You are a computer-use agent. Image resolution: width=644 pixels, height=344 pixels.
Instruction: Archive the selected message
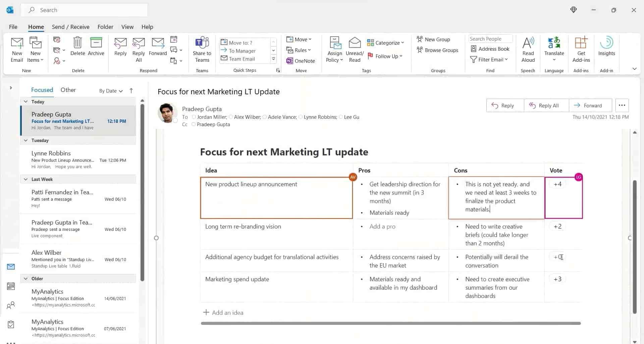point(96,46)
